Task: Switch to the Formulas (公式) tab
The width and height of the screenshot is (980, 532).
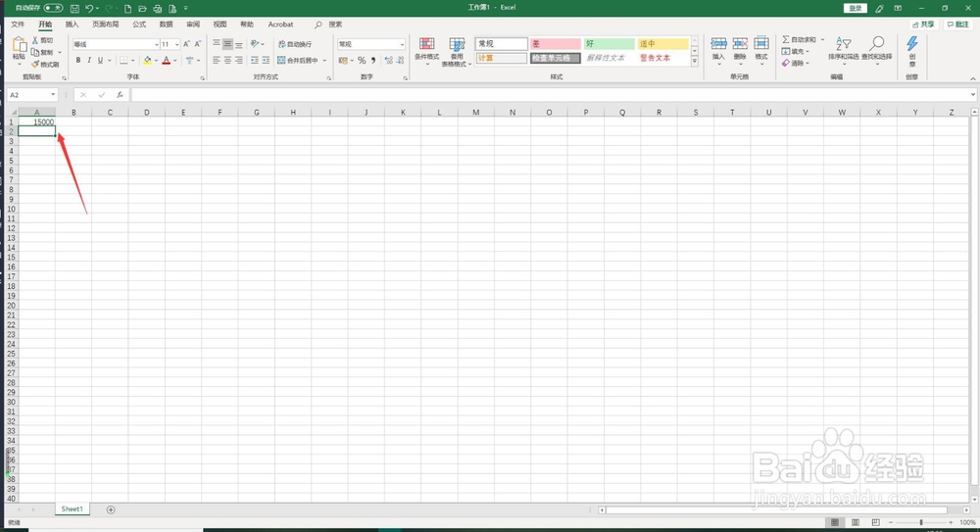Action: 139,24
